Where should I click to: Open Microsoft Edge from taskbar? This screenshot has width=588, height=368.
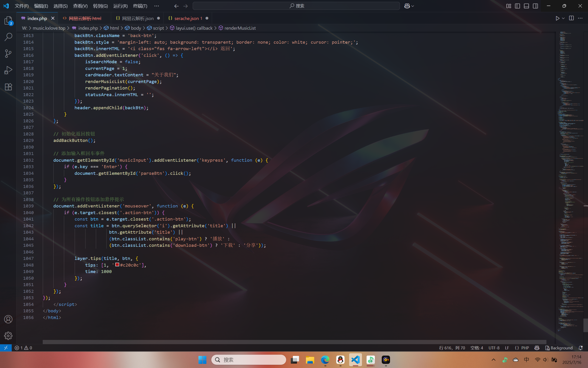click(325, 360)
